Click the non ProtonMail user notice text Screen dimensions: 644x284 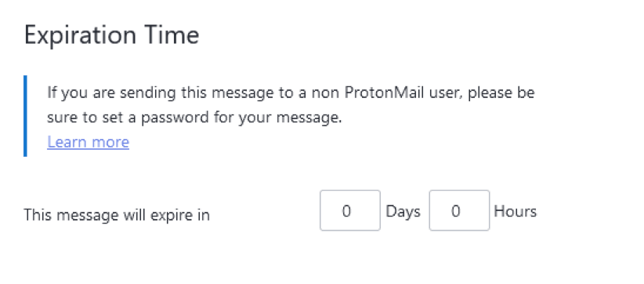click(291, 105)
